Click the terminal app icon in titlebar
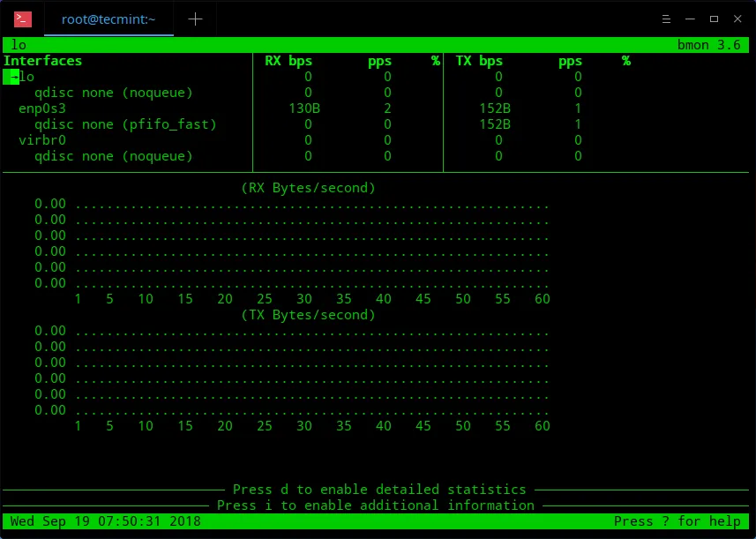 point(24,19)
